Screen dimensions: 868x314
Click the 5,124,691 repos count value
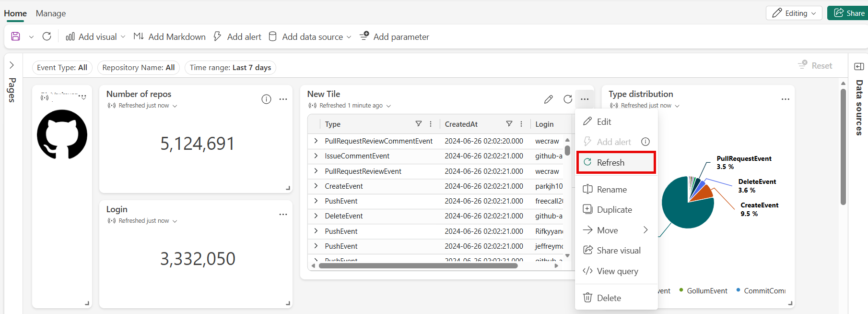pos(198,144)
